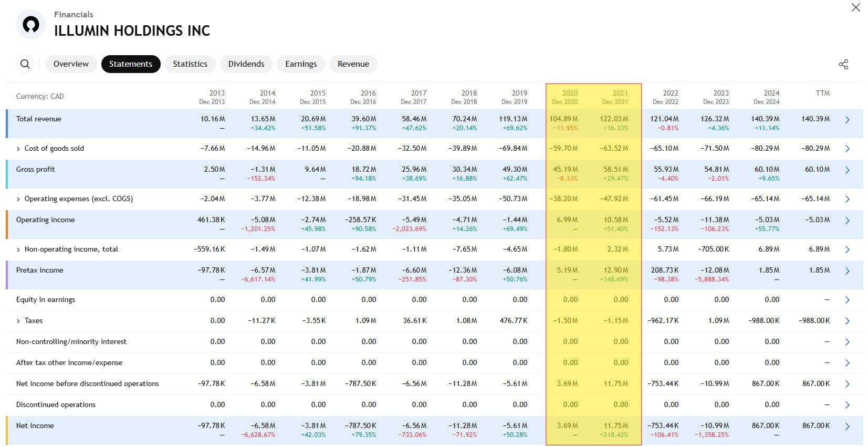Click 2021 pretax income value 12.90M

[x=616, y=270]
